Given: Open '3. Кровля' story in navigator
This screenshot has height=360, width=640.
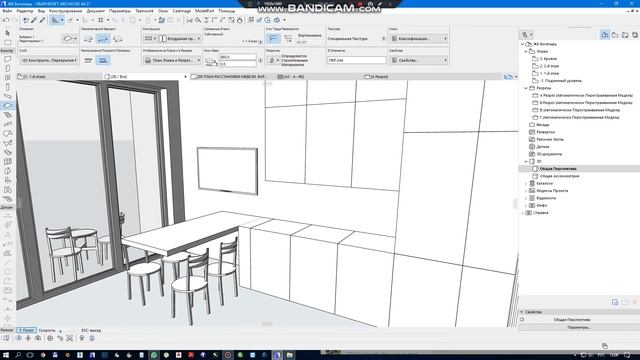Looking at the screenshot, I should (548, 59).
